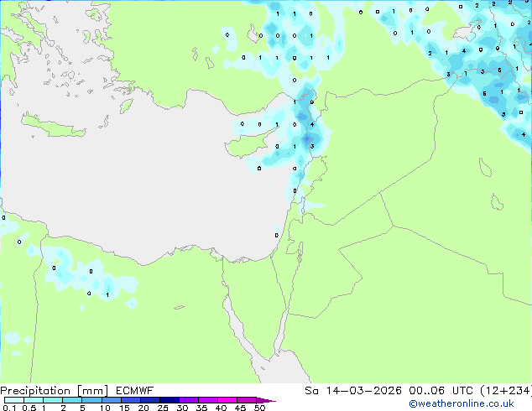Screen dimensions: 532x411
Task: Click legend scale label "15"
Action: [x=124, y=408]
